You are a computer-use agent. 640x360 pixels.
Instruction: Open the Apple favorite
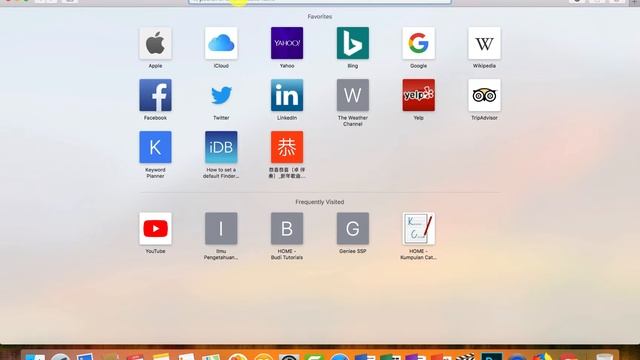click(155, 43)
